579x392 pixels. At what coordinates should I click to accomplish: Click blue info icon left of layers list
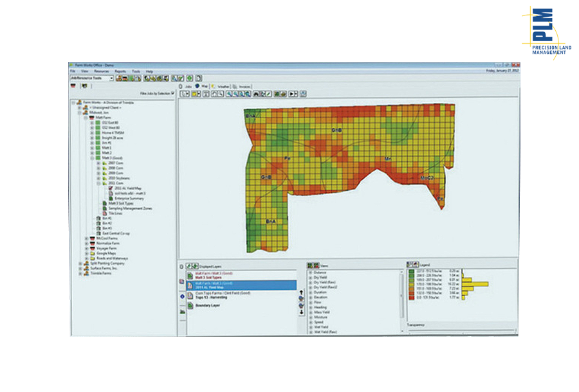click(x=182, y=296)
